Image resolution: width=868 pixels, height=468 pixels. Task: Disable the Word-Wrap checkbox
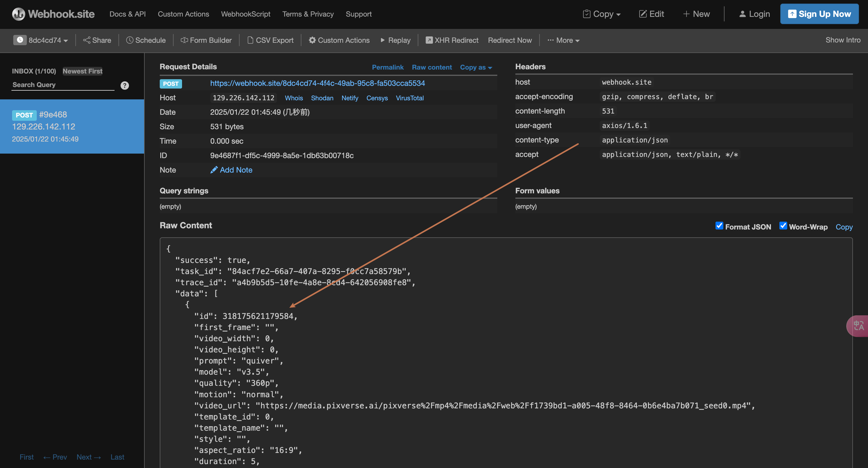tap(783, 226)
